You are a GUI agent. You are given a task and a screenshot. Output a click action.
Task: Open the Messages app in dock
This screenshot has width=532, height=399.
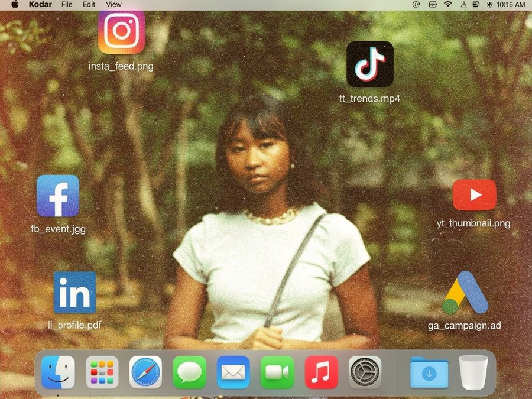189,372
